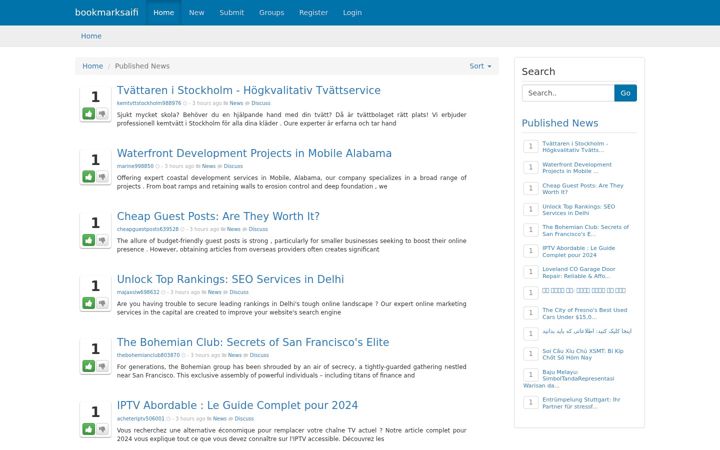
Task: Open author cheapguestposts639528 profile
Action: 147,229
